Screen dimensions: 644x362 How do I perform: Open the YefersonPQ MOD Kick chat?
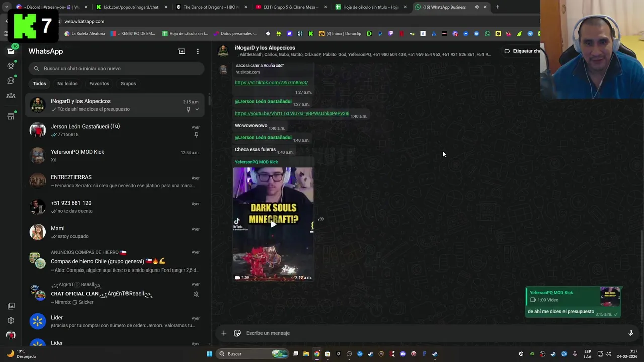[115, 156]
